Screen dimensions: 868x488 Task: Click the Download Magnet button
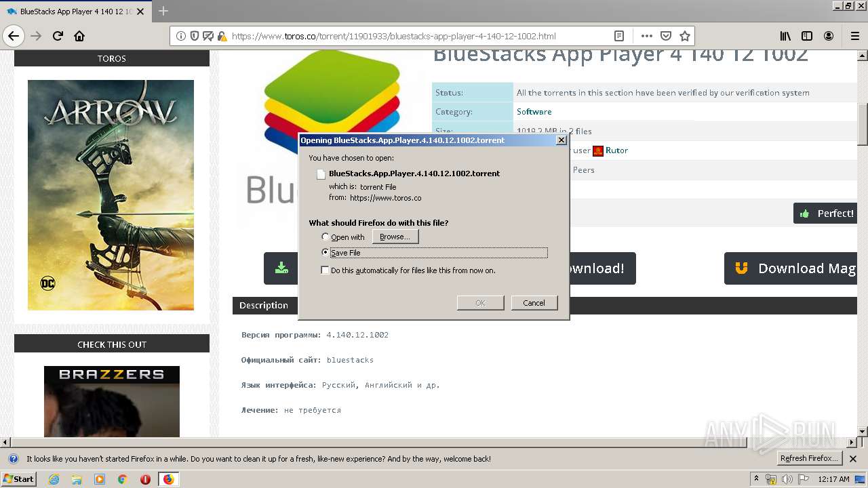click(x=792, y=268)
